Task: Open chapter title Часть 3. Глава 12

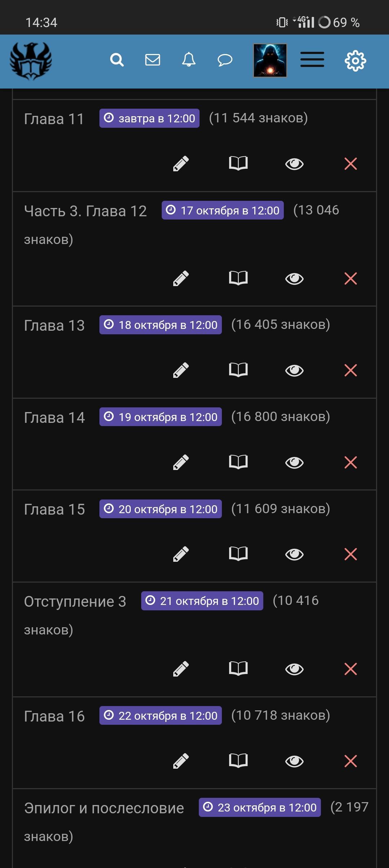Action: pyautogui.click(x=85, y=211)
